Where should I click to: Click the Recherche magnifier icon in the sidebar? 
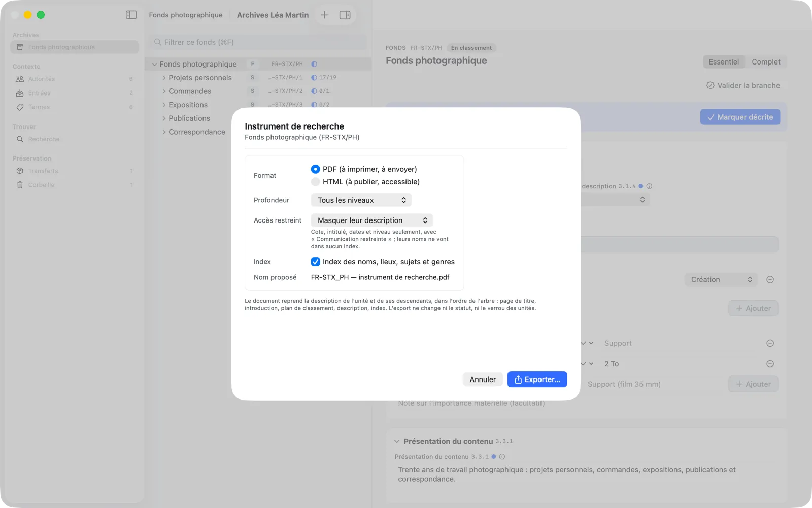(20, 139)
